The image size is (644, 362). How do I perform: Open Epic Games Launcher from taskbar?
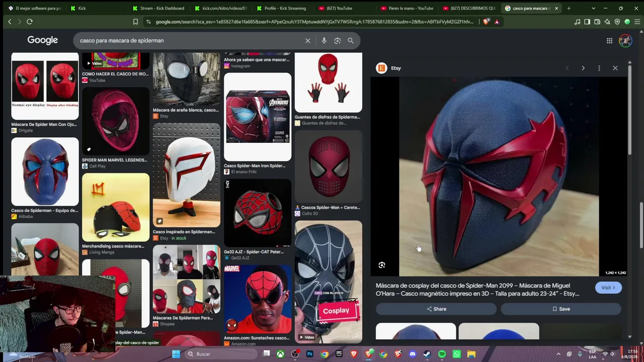point(339,354)
